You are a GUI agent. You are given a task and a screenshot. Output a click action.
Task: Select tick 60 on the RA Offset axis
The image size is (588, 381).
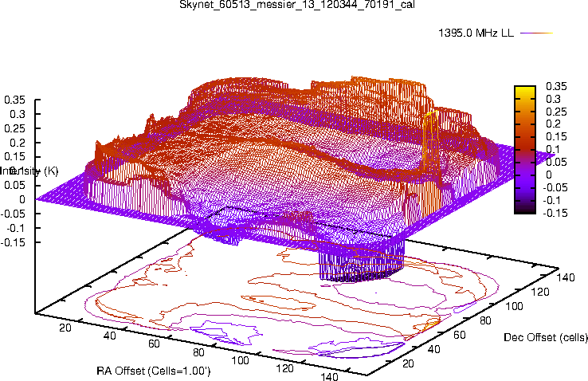pos(154,344)
